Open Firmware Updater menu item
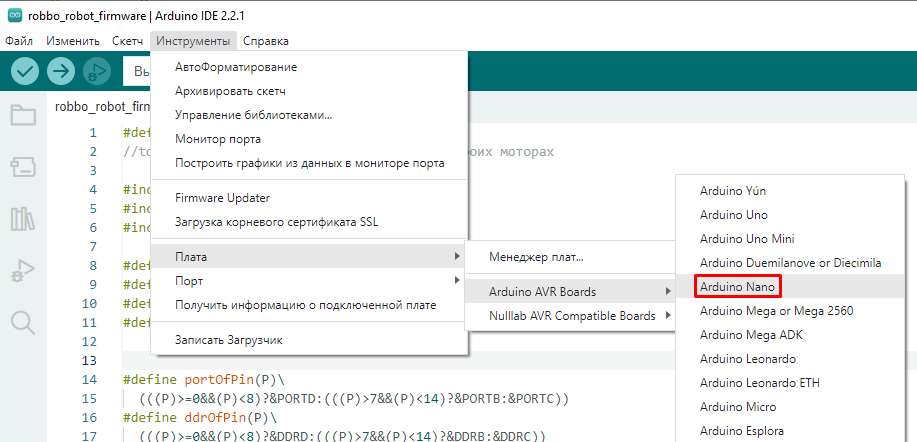917x442 pixels. [309, 198]
